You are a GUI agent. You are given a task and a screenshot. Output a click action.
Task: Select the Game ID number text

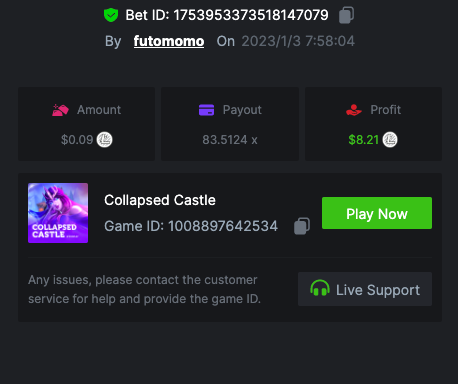(223, 226)
